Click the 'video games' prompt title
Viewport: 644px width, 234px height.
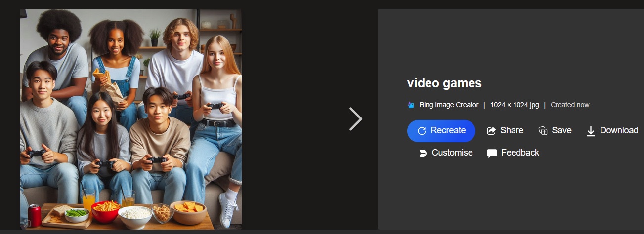coord(444,83)
